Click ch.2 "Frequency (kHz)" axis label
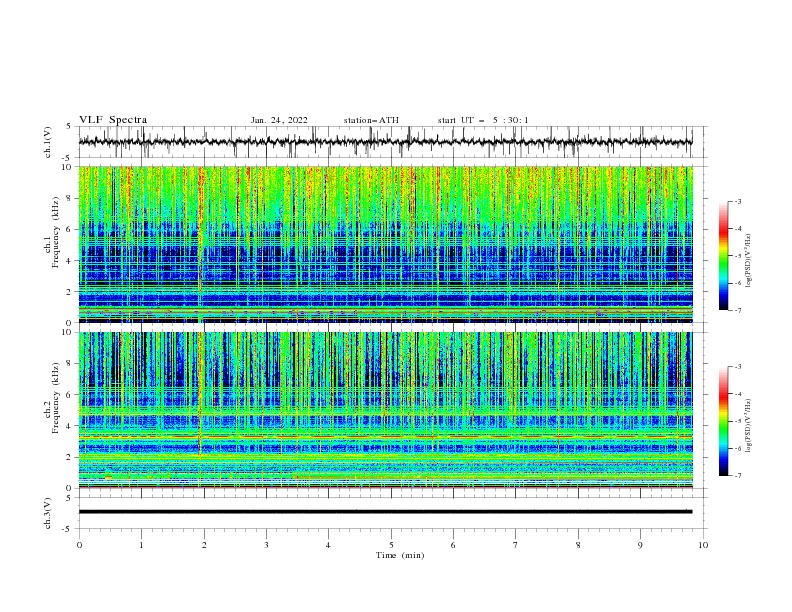 point(56,396)
